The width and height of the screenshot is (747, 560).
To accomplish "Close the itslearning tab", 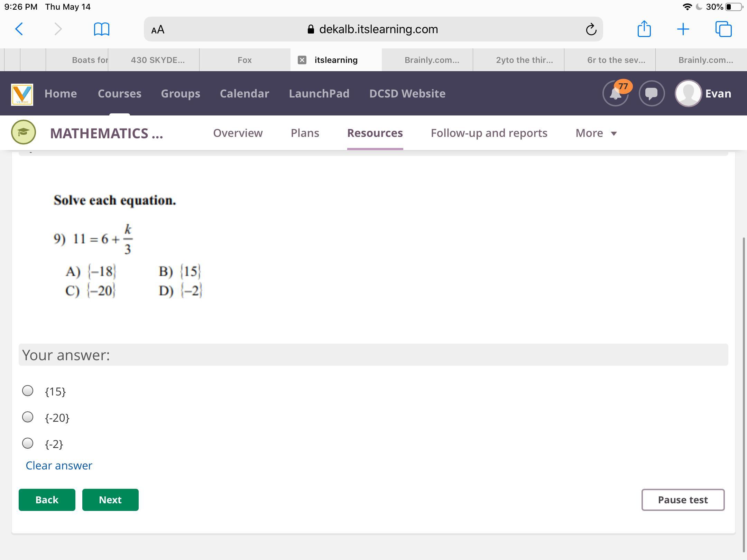I will tap(302, 60).
